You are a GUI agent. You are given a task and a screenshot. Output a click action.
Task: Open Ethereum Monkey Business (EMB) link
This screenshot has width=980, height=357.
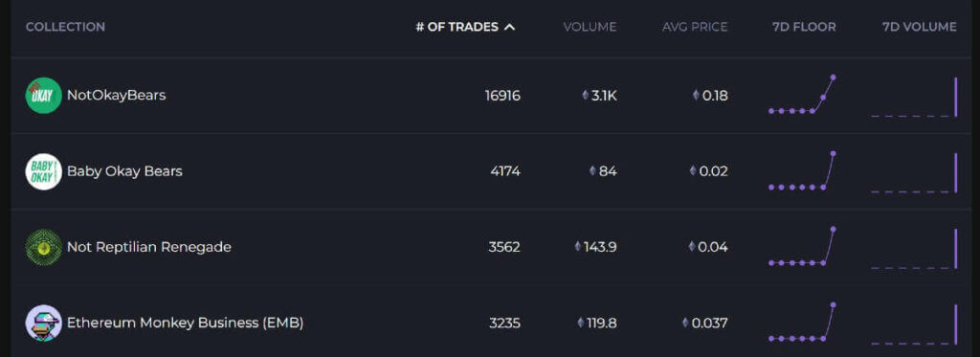pos(186,324)
